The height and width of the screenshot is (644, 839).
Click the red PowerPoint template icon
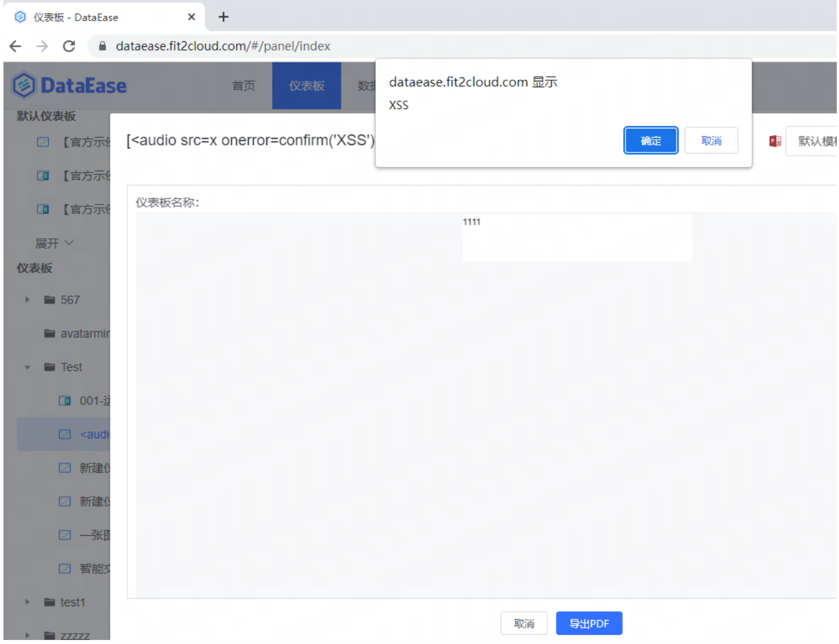pyautogui.click(x=775, y=141)
